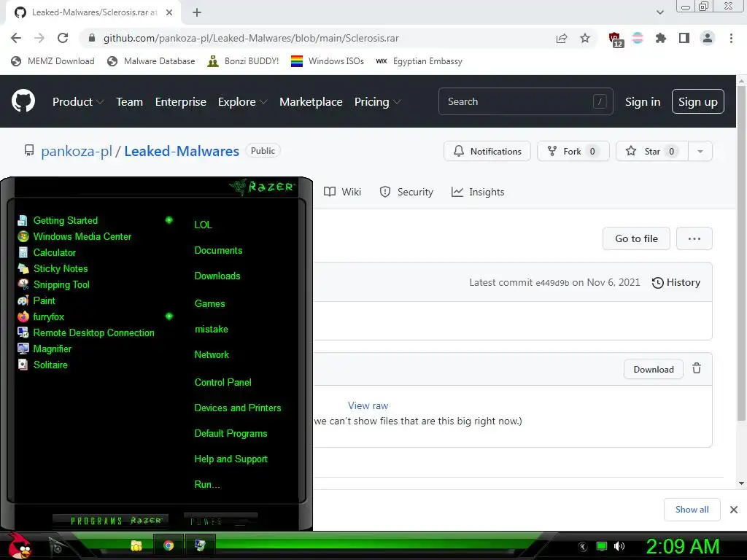Open the Getting Started icon in Start menu

click(23, 220)
